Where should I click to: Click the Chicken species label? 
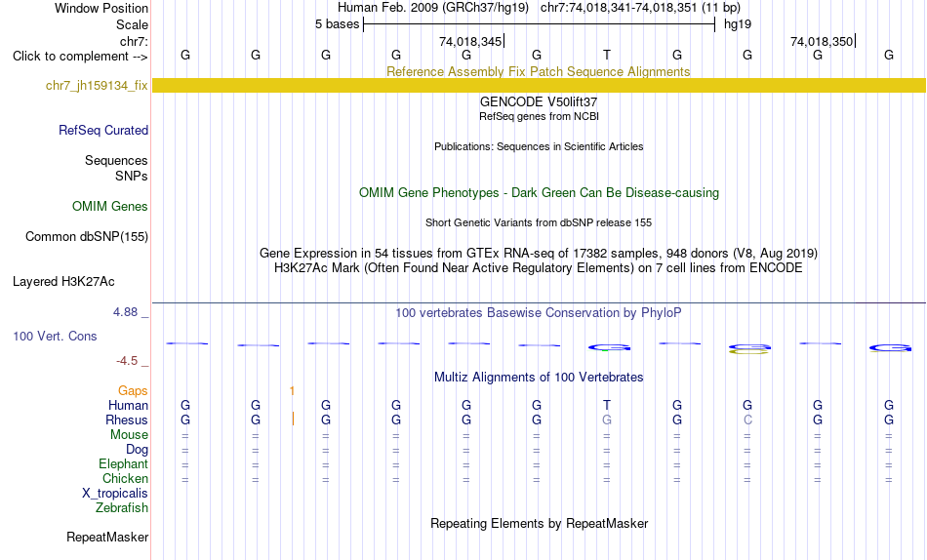point(125,479)
